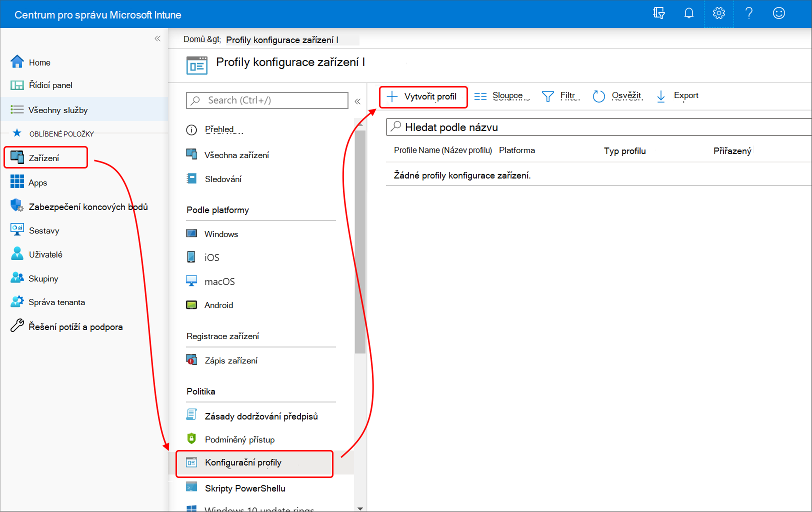
Task: Open Řešení potíží a podpora
Action: point(75,326)
